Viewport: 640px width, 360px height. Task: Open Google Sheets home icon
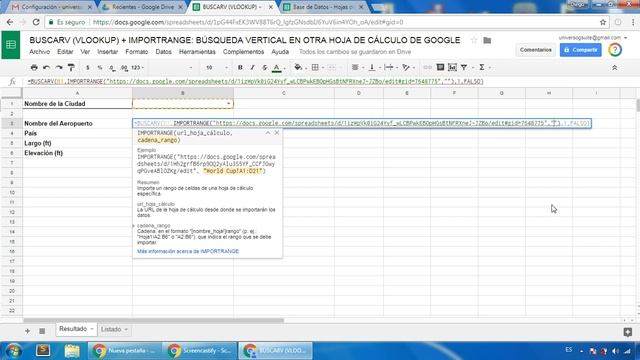click(11, 45)
